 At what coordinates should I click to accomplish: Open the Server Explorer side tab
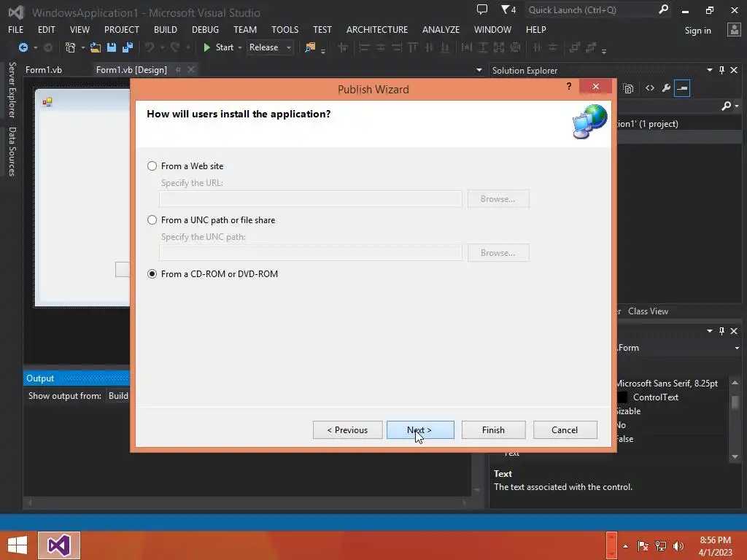[x=12, y=90]
